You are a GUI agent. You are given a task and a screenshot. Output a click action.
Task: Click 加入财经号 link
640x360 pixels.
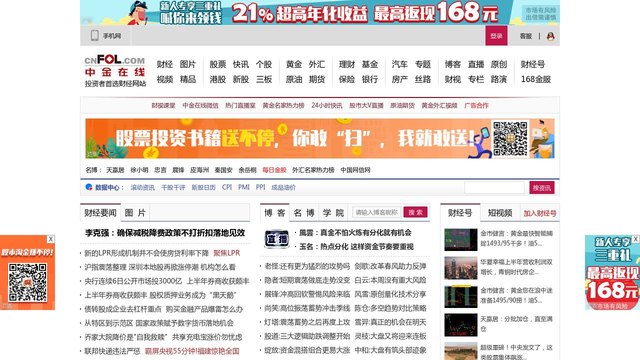coord(540,213)
